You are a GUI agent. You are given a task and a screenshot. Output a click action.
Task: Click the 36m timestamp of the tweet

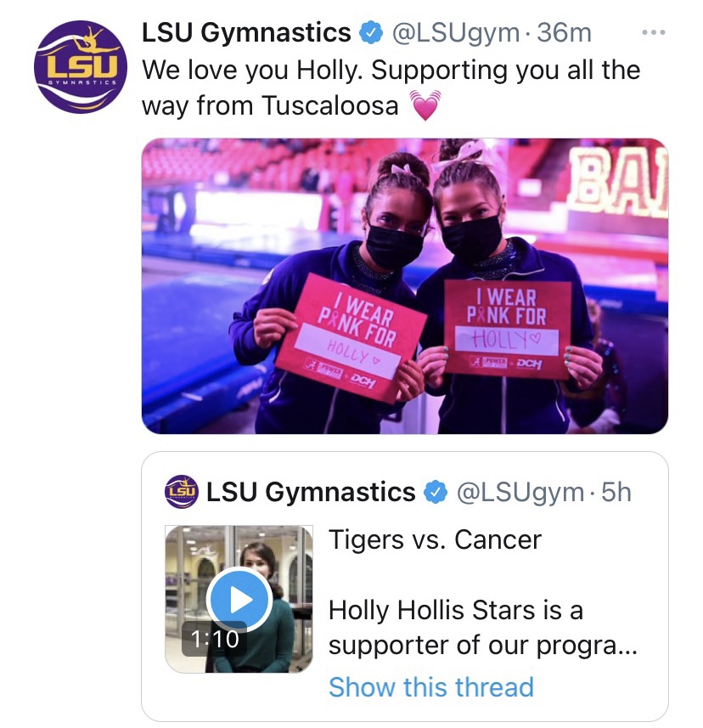tap(565, 33)
